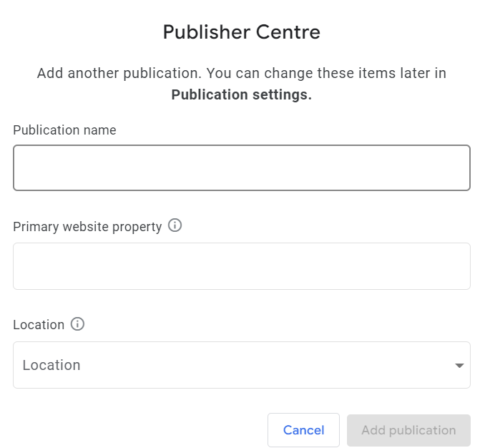Click the Primary website property input box
Viewport: 490px width, 448px height.
241,266
